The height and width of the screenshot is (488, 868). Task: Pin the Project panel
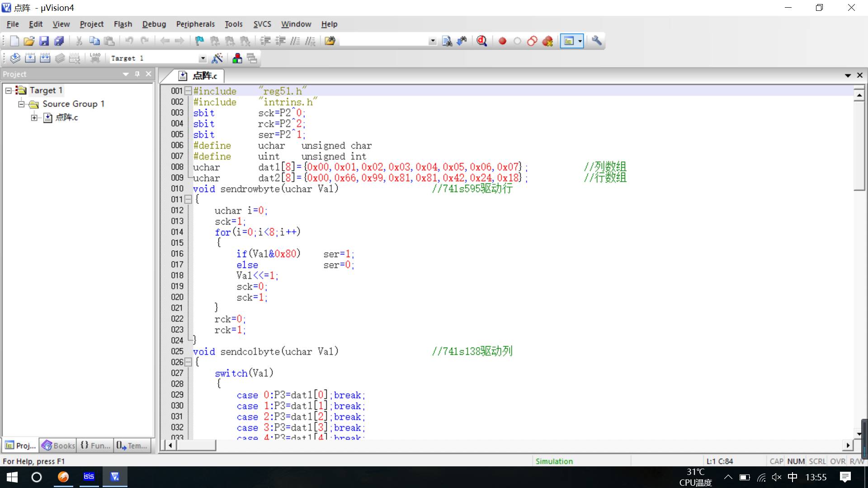(137, 74)
